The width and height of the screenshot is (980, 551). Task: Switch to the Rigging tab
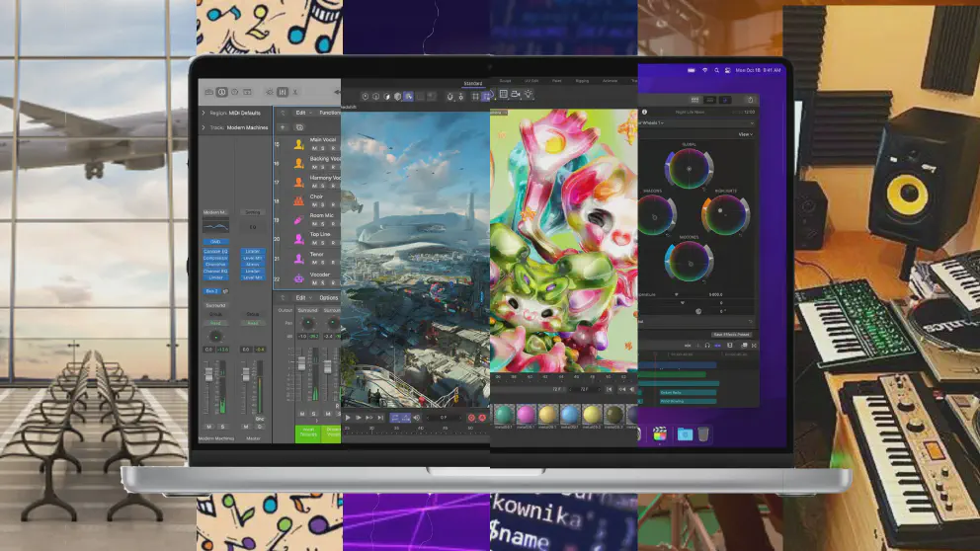pyautogui.click(x=582, y=81)
